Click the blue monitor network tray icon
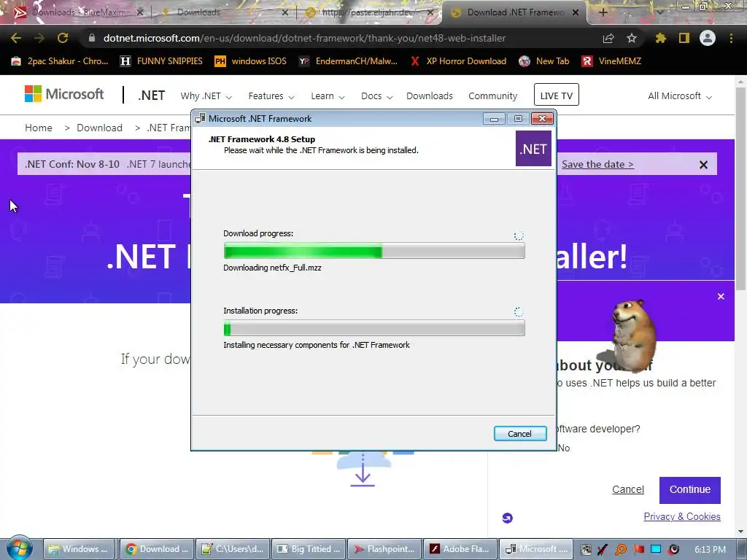Viewport: 747px width, 560px height. point(656,550)
